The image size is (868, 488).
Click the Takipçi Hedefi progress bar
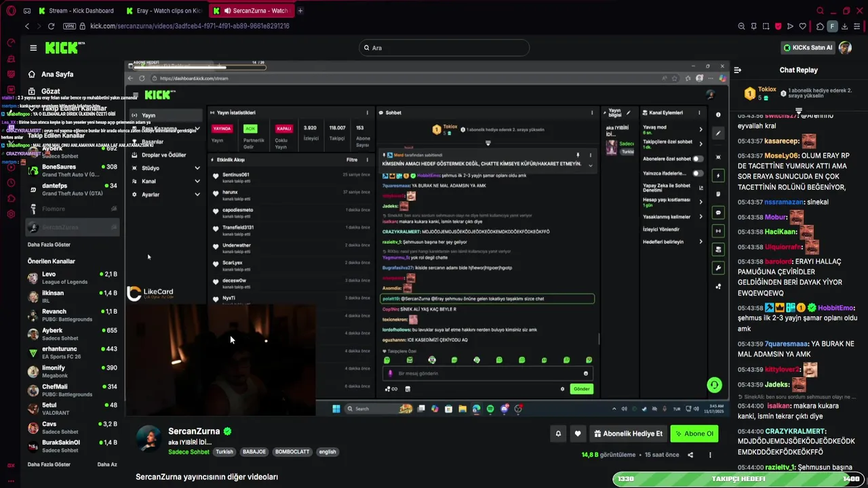pos(738,479)
